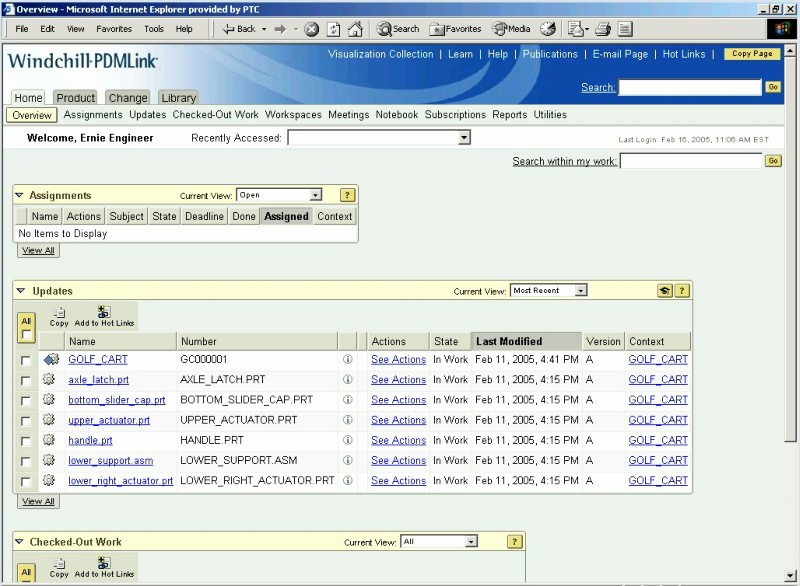The width and height of the screenshot is (800, 586).
Task: Collapse the Assignments section triangle
Action: pos(19,195)
